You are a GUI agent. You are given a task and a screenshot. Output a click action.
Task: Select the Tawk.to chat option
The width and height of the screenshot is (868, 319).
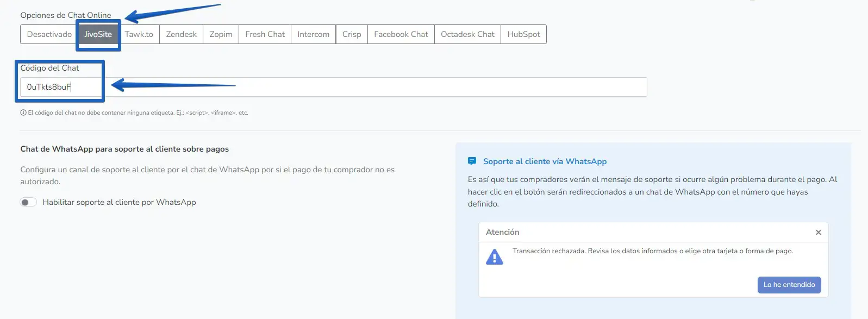(139, 34)
